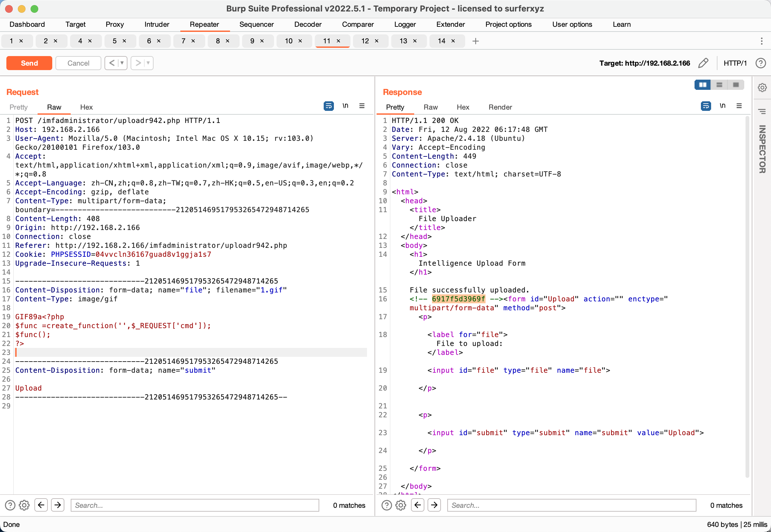This screenshot has width=771, height=532.
Task: Open the Decoder tab
Action: coord(308,24)
